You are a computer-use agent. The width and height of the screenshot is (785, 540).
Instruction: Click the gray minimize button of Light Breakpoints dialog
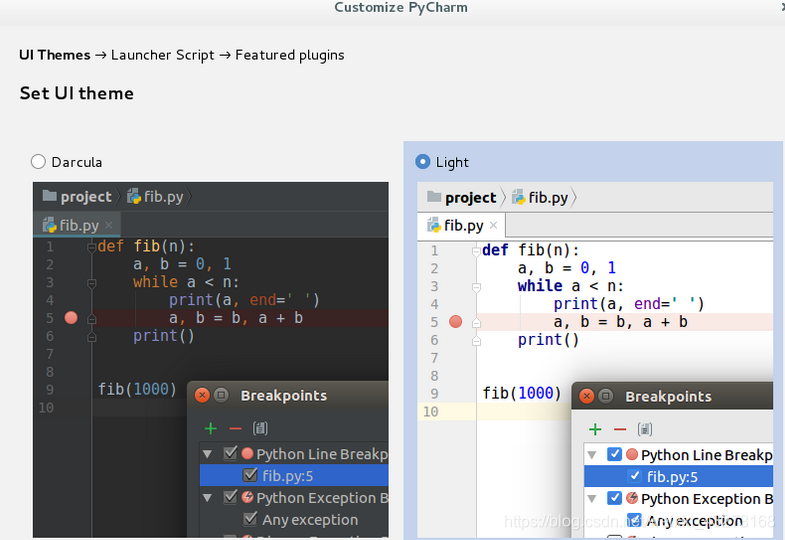coord(605,396)
